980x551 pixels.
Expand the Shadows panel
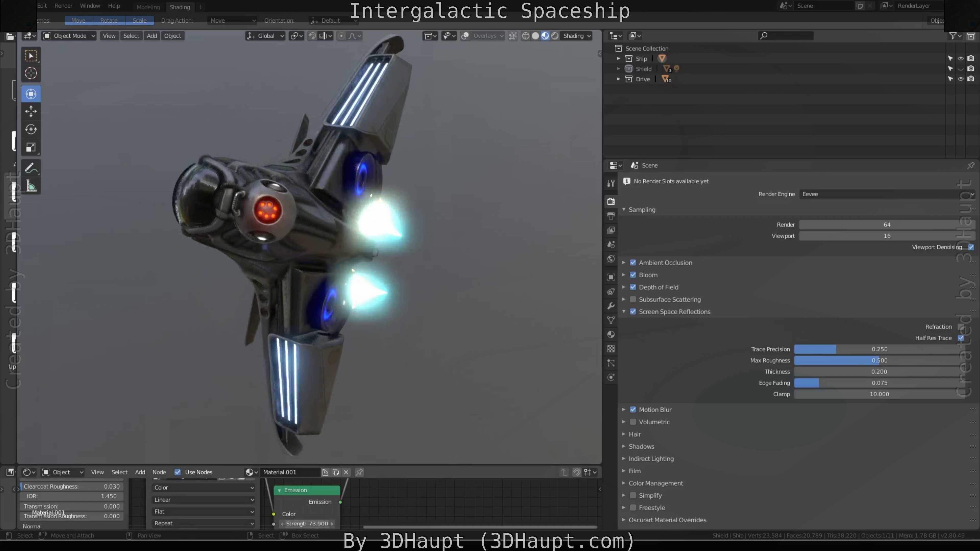coord(641,446)
